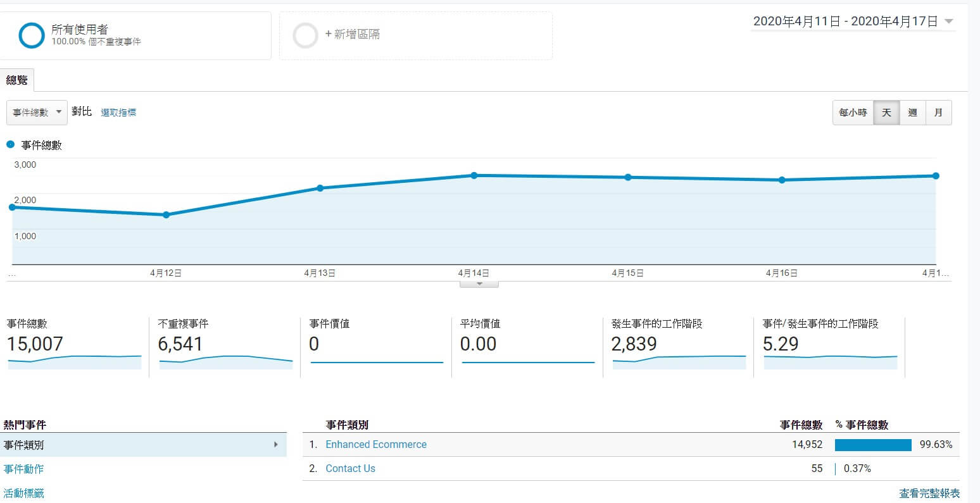
Task: Click arrow next to 事件類別 row
Action: [x=275, y=445]
